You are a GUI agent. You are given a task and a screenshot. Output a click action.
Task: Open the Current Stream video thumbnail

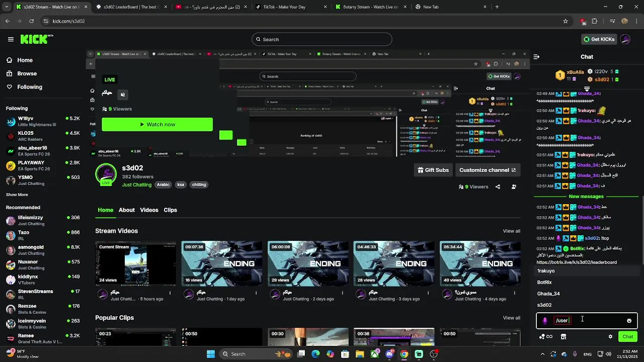point(136,263)
